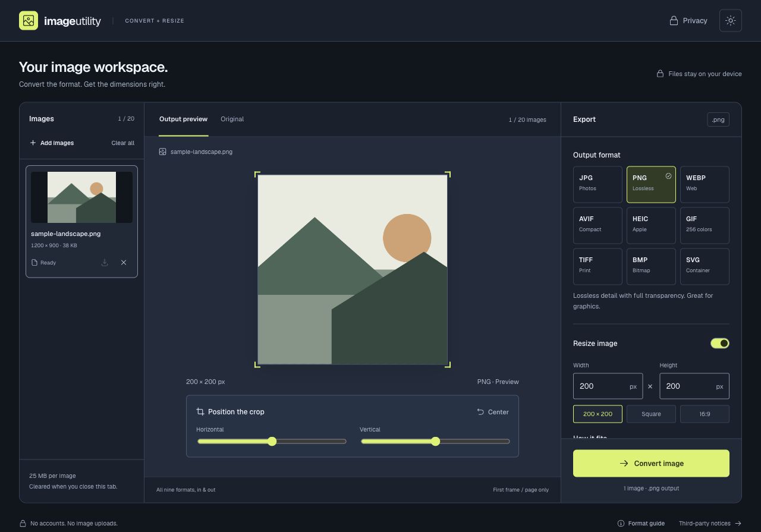Select the sample-landscape.png thumbnail

81,197
